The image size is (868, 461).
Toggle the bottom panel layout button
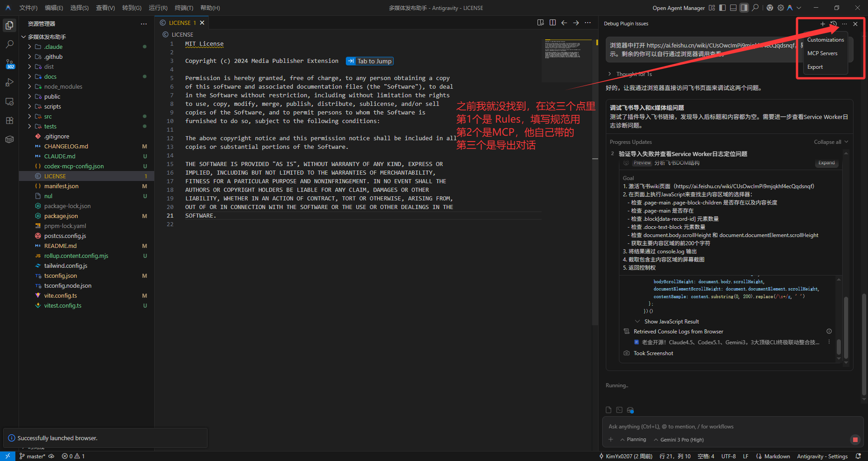click(733, 8)
